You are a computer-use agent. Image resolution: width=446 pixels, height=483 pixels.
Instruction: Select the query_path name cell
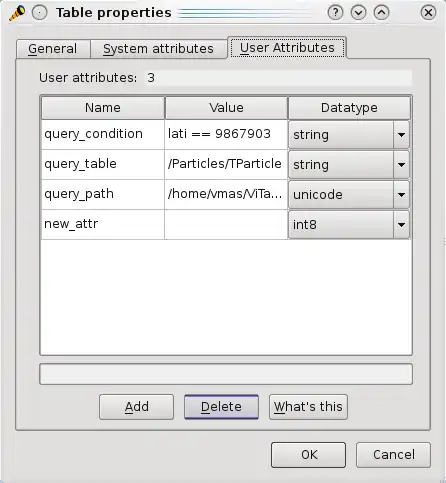pyautogui.click(x=103, y=194)
